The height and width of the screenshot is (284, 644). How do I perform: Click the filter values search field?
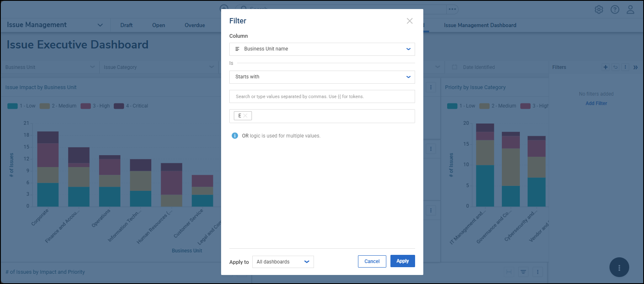322,97
